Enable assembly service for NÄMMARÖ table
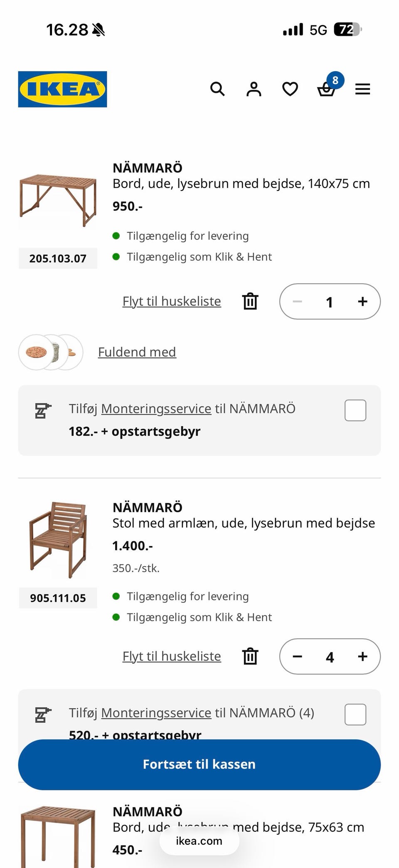399x868 pixels. (x=355, y=410)
